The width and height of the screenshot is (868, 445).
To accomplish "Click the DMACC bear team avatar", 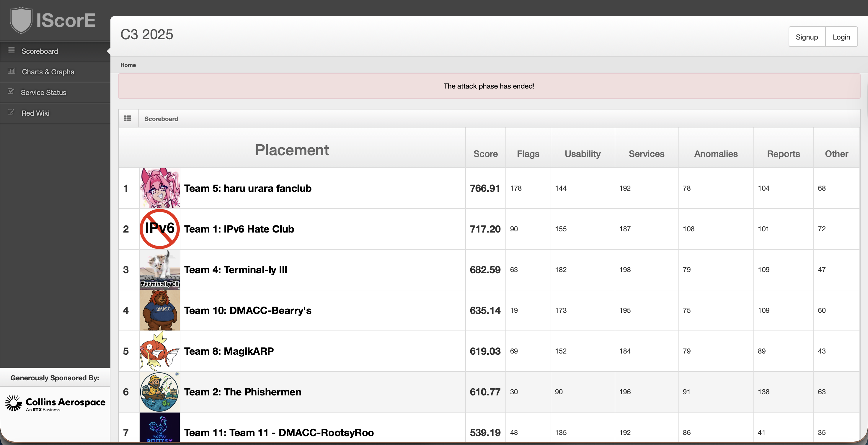I will [159, 310].
